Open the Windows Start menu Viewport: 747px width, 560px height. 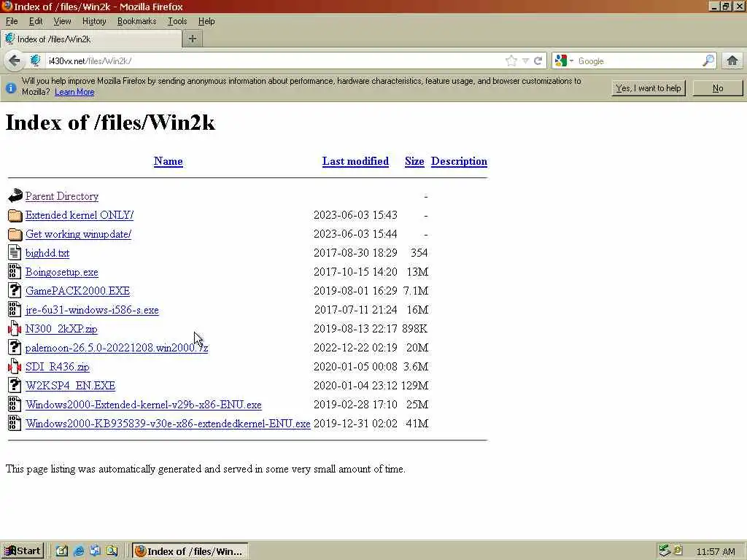(23, 551)
